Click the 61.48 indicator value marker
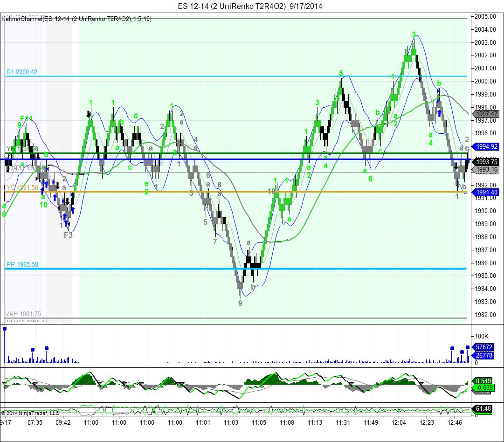The image size is (504, 442). [483, 408]
